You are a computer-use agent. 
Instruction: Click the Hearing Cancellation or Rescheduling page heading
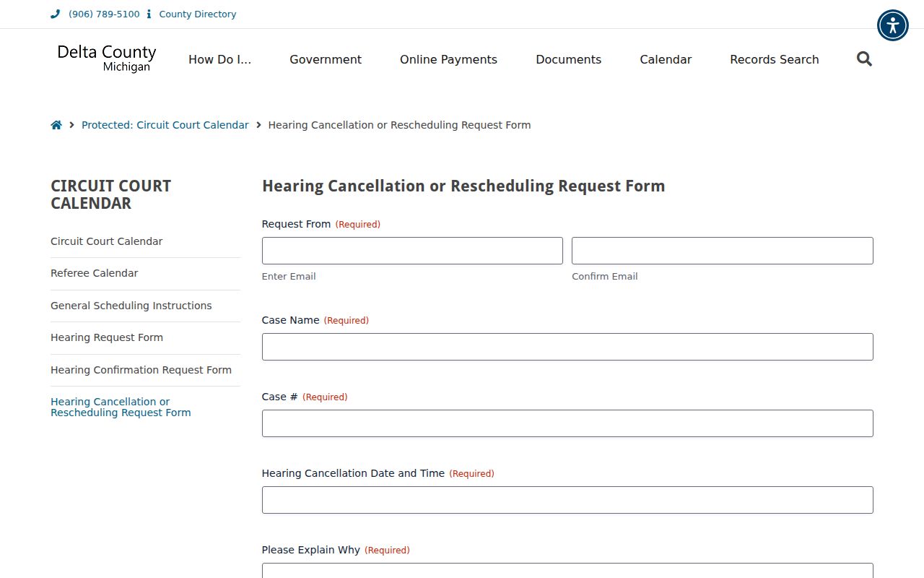pyautogui.click(x=463, y=186)
